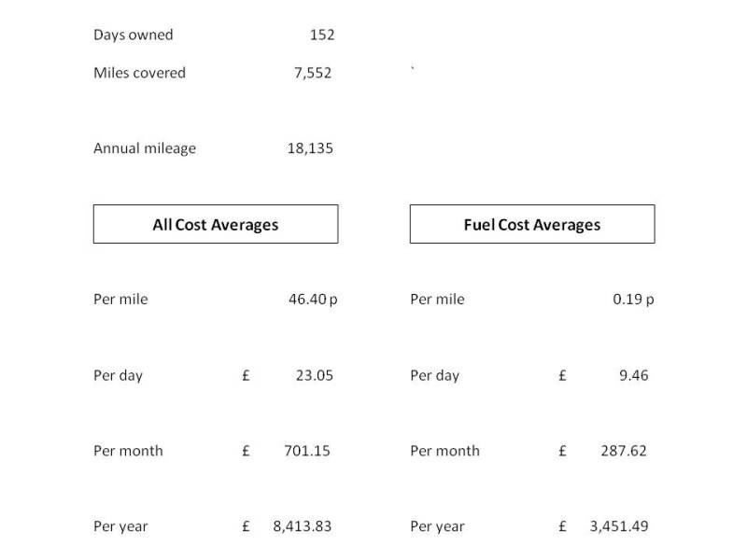The image size is (747, 560).
Task: Select the all-cost per year value 8,413.83
Action: click(x=302, y=526)
